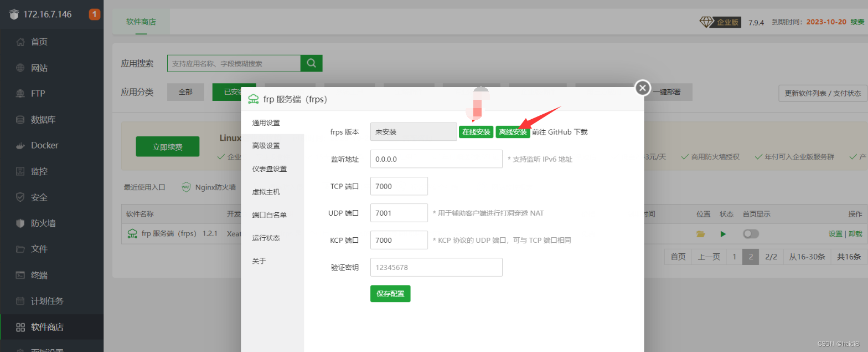Viewport: 868px width, 352px height.
Task: Click the 续费 link in header
Action: [x=857, y=22]
